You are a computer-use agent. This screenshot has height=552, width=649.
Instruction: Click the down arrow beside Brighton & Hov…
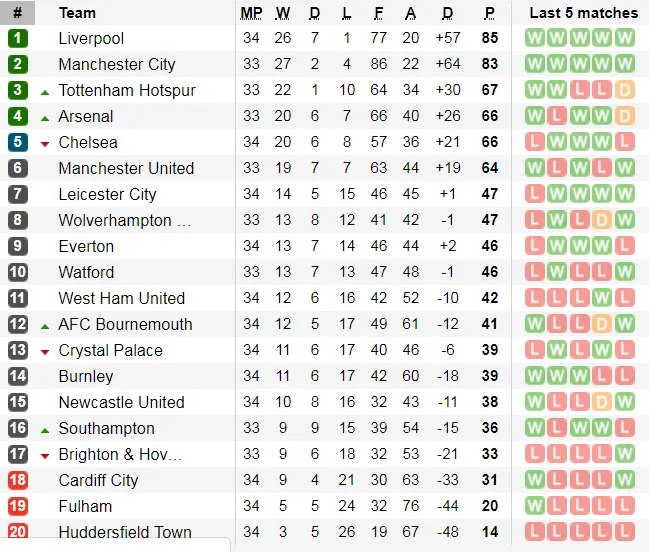tap(45, 455)
